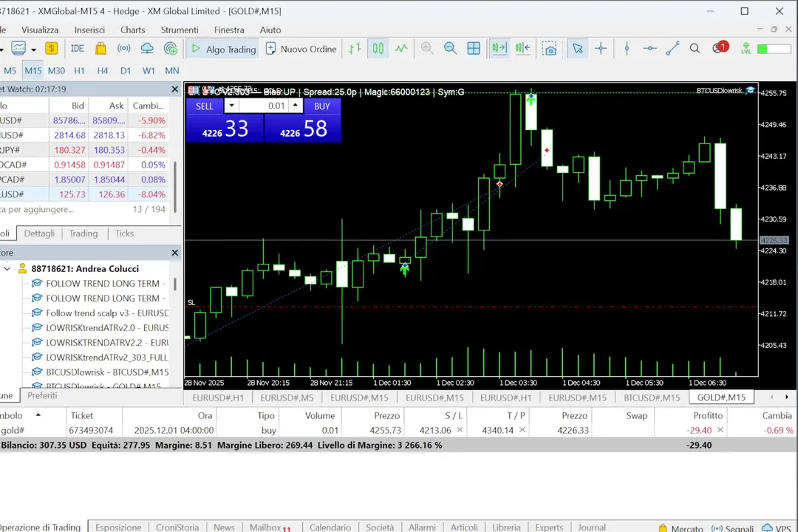Toggle Algo Trading on or off
Screen dimensions: 798x532
(x=223, y=49)
